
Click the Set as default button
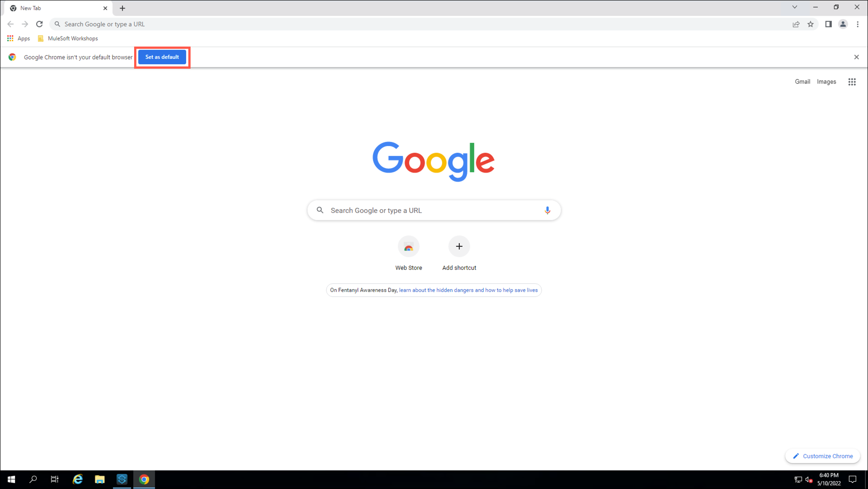[x=162, y=57]
